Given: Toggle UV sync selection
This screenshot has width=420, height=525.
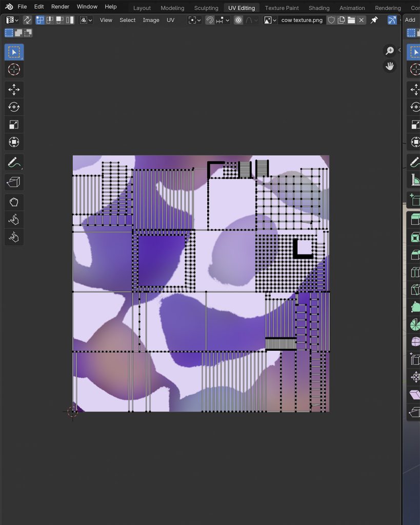Looking at the screenshot, I should click(27, 20).
